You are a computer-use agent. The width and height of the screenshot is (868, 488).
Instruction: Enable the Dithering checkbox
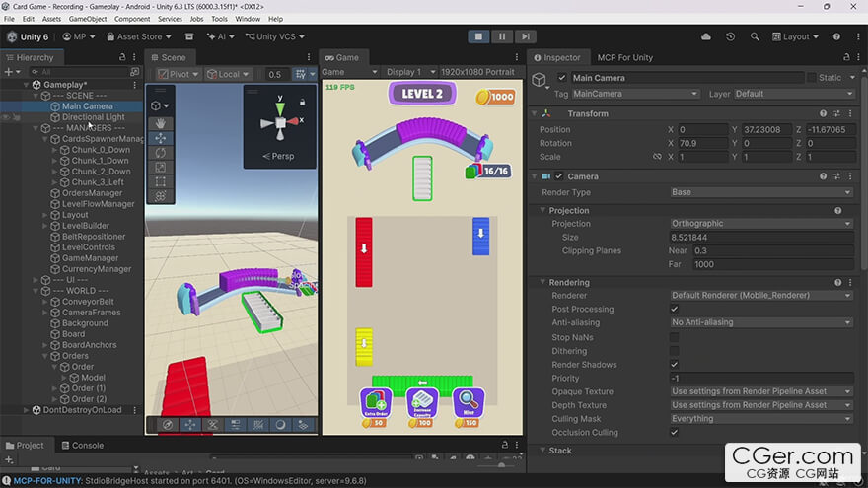(x=674, y=351)
